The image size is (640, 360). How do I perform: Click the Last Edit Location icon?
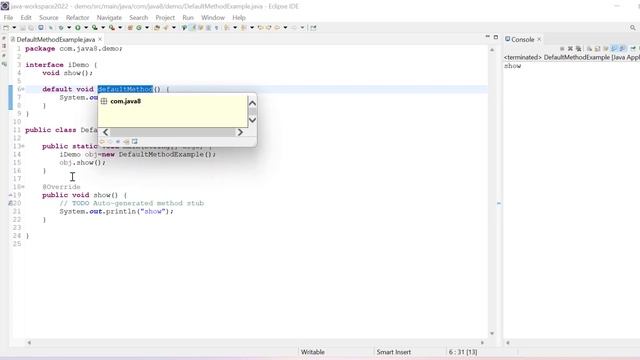(260, 28)
